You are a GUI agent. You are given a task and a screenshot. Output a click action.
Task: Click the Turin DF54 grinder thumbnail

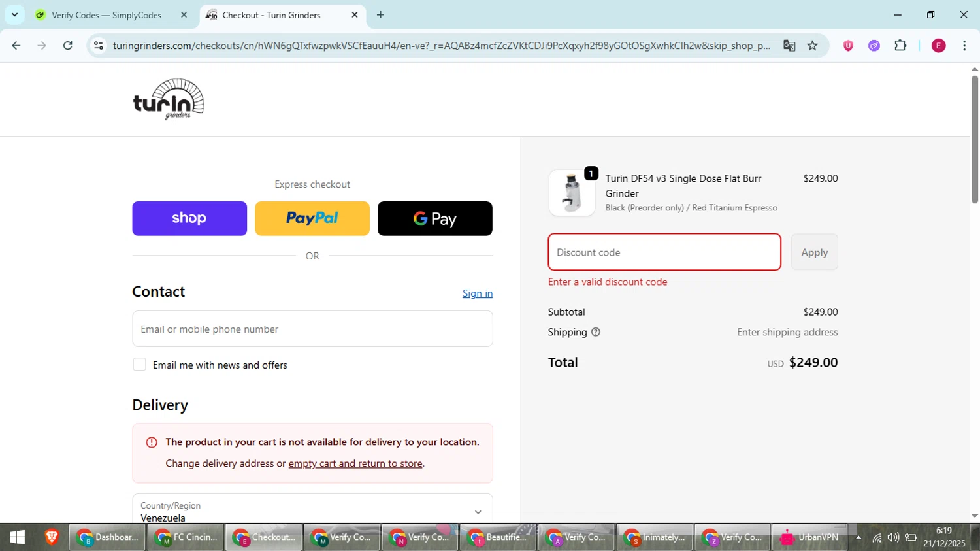(572, 193)
